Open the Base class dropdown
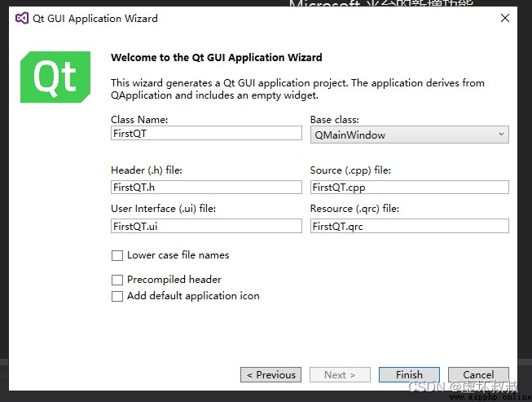This screenshot has height=402, width=532. pos(410,135)
